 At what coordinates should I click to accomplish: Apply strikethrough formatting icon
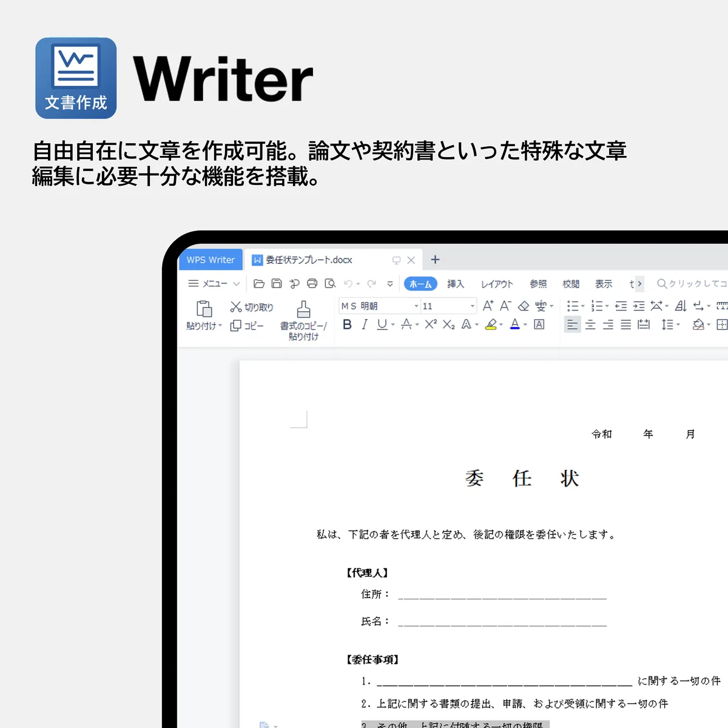coord(406,325)
